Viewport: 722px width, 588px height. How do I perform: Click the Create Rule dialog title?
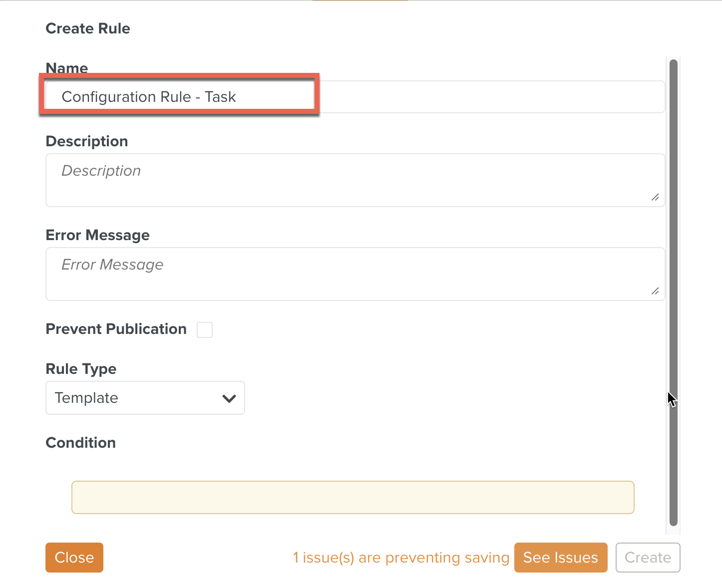88,28
